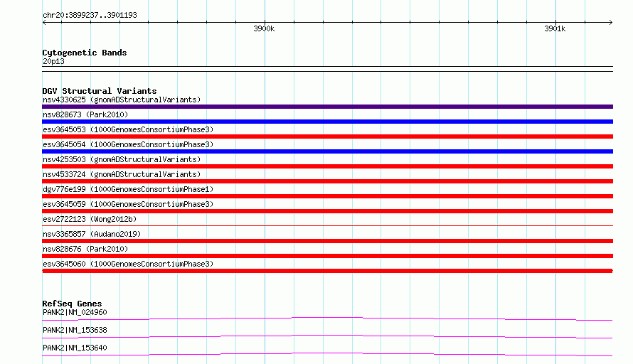The width and height of the screenshot is (633, 364).
Task: Click the magenta line for PANK2|NM_024960
Action: pos(327,318)
